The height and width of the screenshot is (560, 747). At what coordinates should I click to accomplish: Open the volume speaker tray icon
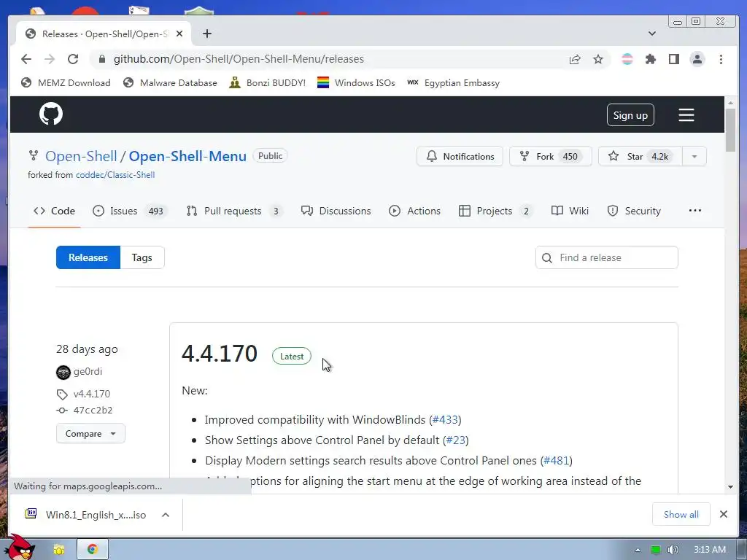tap(673, 550)
